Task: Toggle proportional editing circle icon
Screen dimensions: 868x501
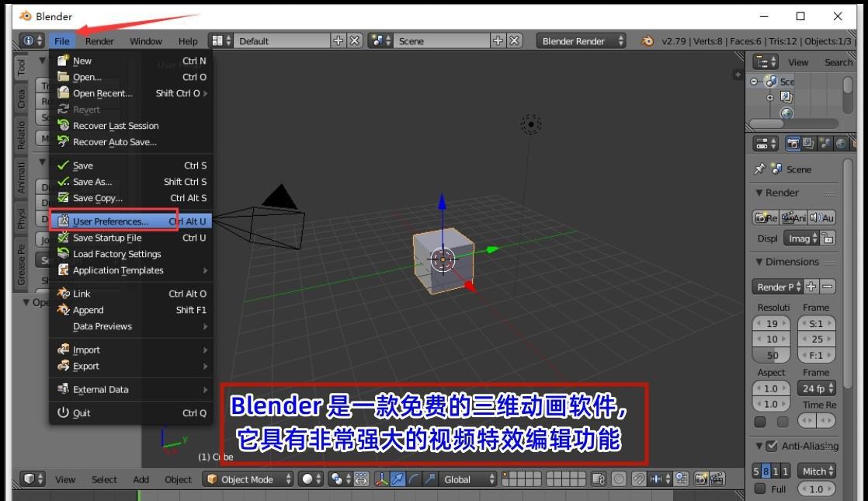Action: point(619,479)
